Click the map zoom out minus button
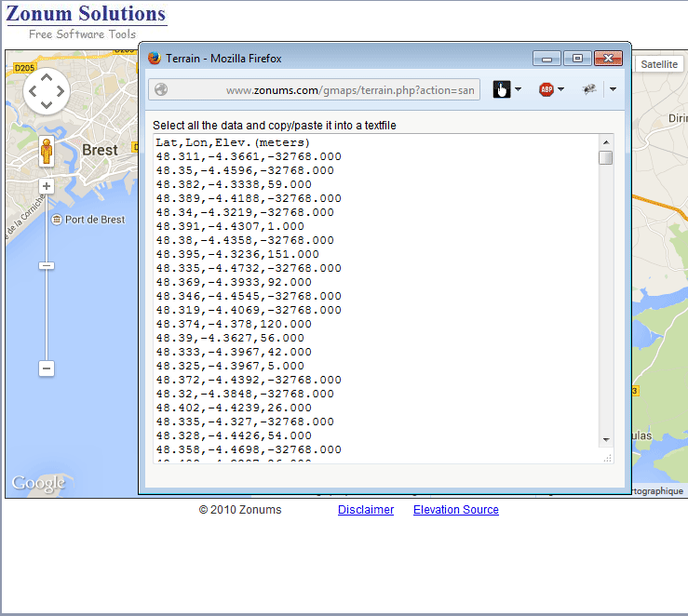 (47, 368)
